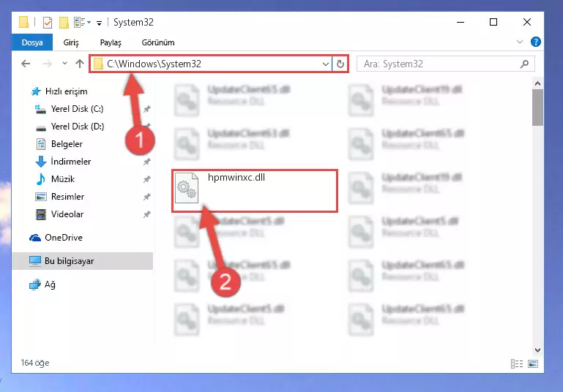Click pin icon beside Videolar

147,214
